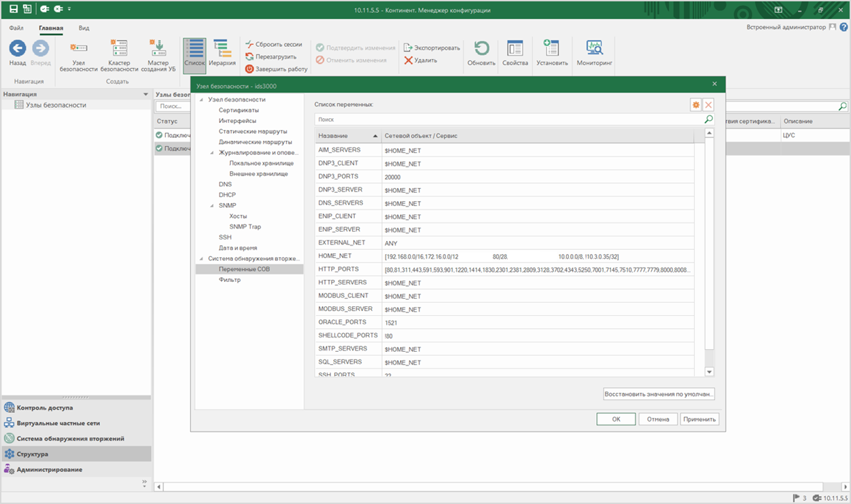Click the Узел безопасности create icon
The width and height of the screenshot is (851, 504).
point(78,49)
